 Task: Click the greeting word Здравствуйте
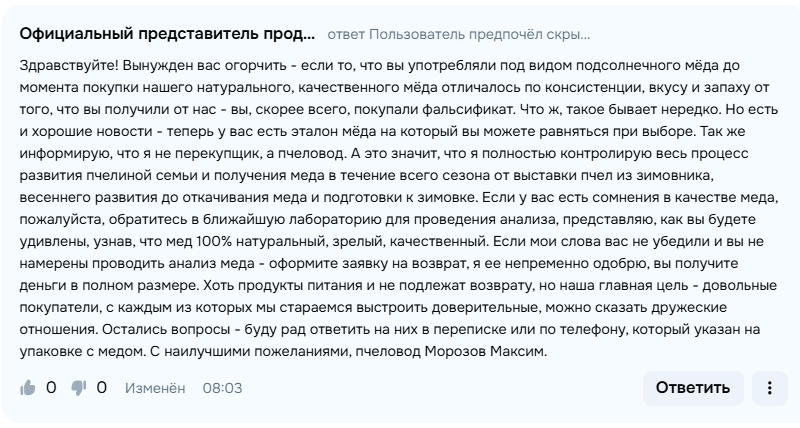point(68,64)
